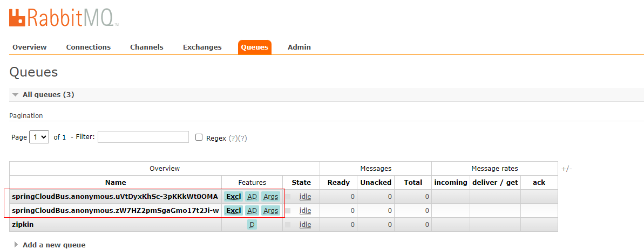Open queue springCloudBus.anonymous.uVtDyxKhSc-3pKKkWt0OMA

click(115, 196)
